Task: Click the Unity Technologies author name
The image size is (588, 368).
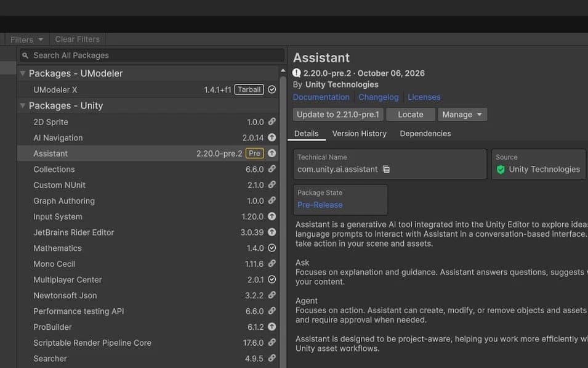Action: click(x=342, y=84)
